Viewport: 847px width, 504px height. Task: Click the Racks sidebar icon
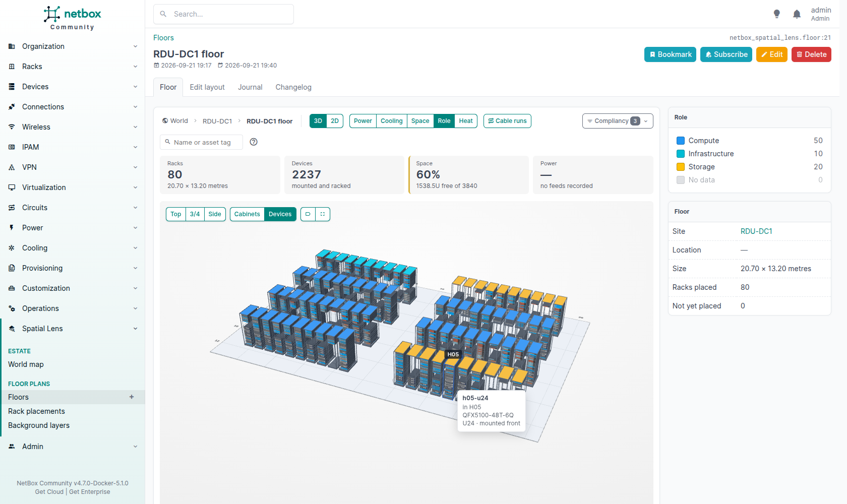pos(12,67)
